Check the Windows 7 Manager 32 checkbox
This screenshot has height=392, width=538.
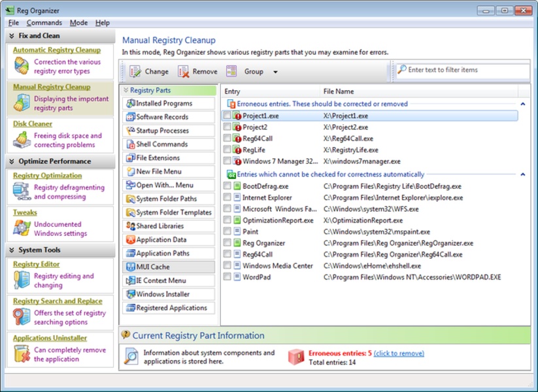pos(227,161)
